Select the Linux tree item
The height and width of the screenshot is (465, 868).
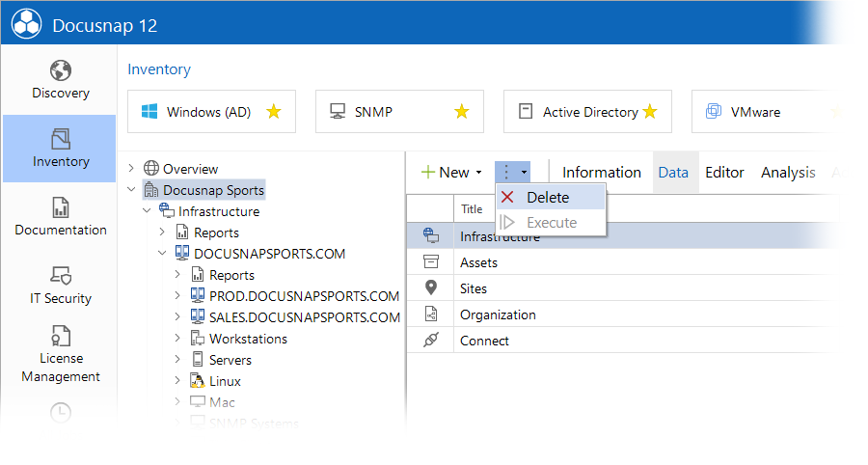[x=225, y=381]
